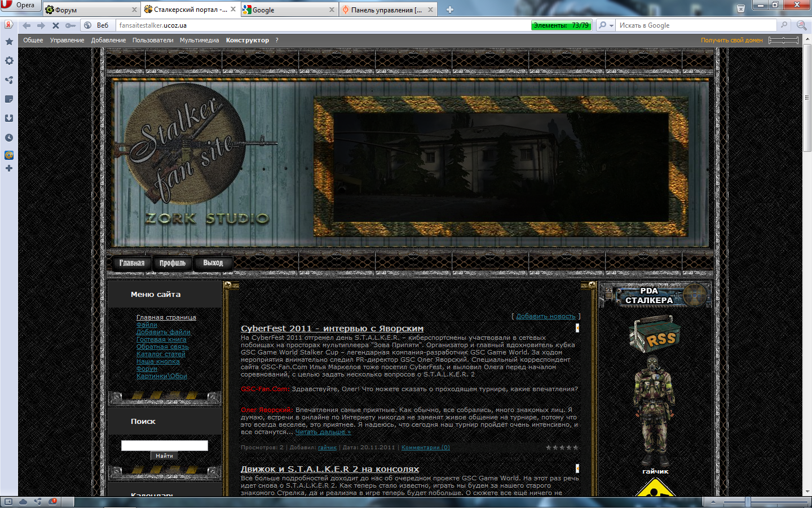
Task: Close the Форум tab
Action: click(x=134, y=10)
